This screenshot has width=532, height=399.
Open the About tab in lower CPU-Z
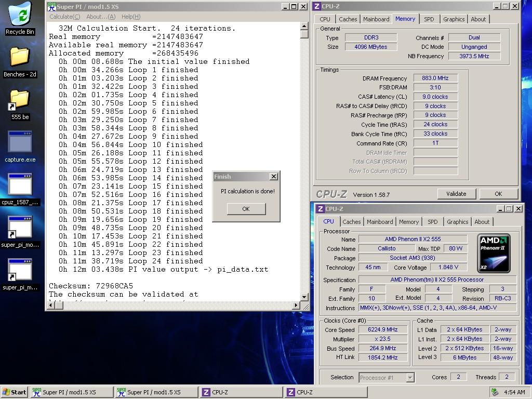(482, 222)
